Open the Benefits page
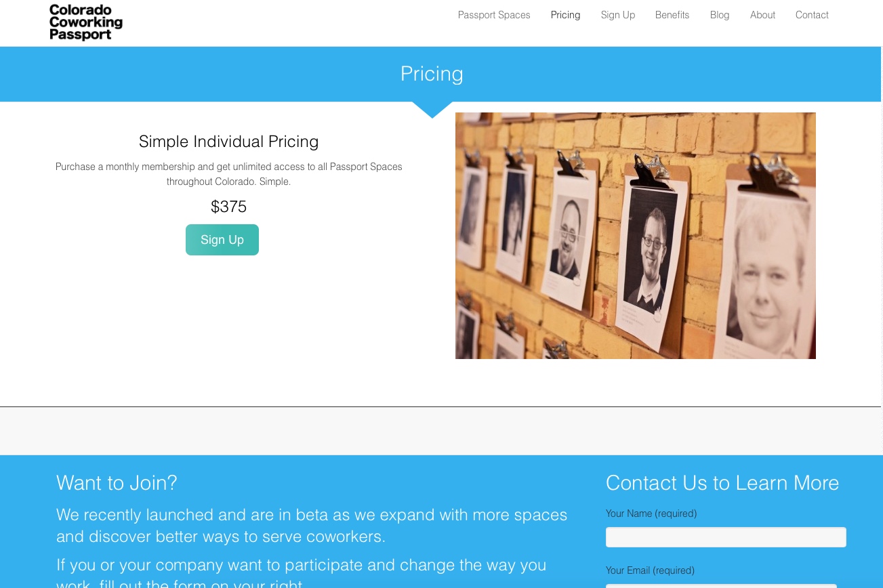This screenshot has height=588, width=883. [672, 15]
